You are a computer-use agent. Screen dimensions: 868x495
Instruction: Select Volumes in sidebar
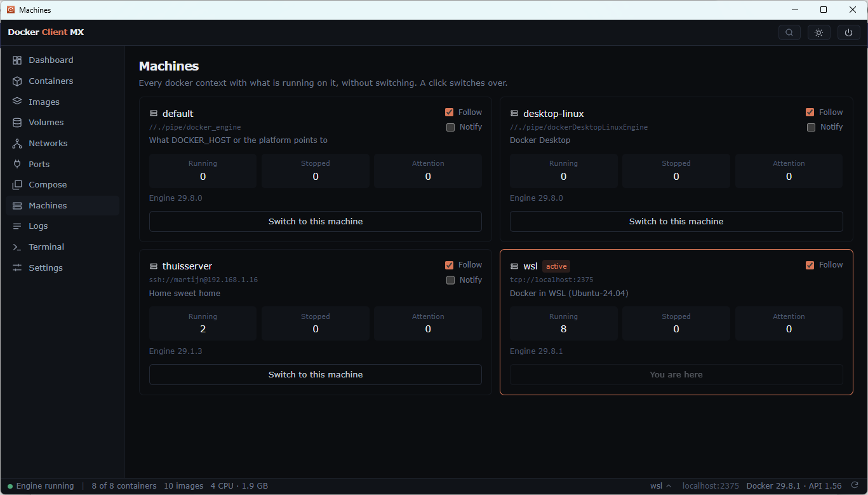(62, 123)
